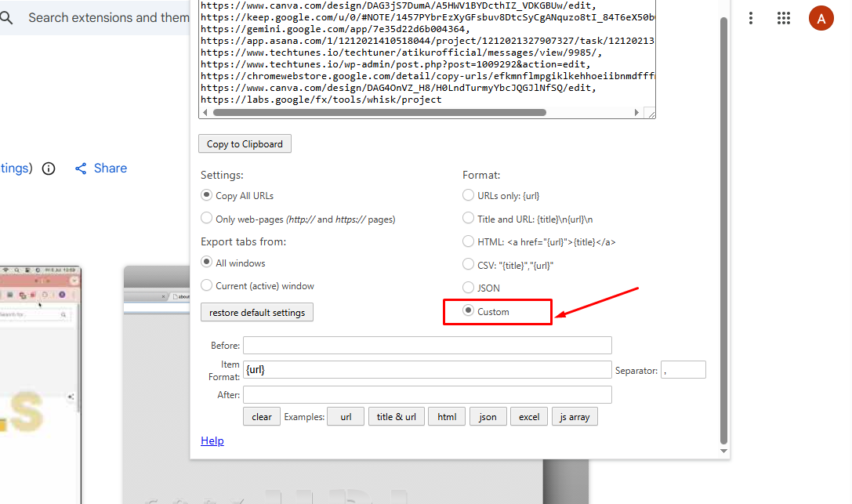Open the Chrome three-dot menu
The width and height of the screenshot is (852, 504).
750,17
